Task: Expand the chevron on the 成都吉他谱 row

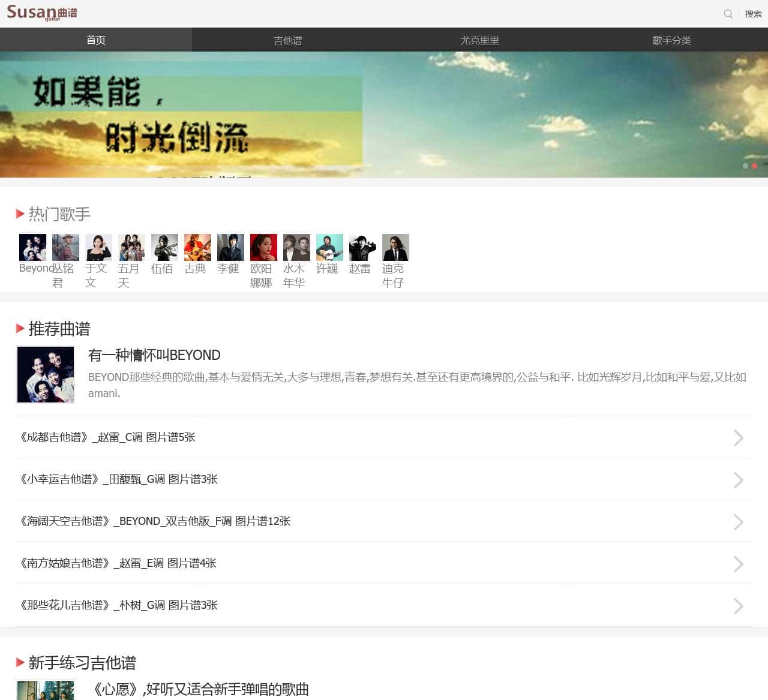Action: pyautogui.click(x=739, y=438)
